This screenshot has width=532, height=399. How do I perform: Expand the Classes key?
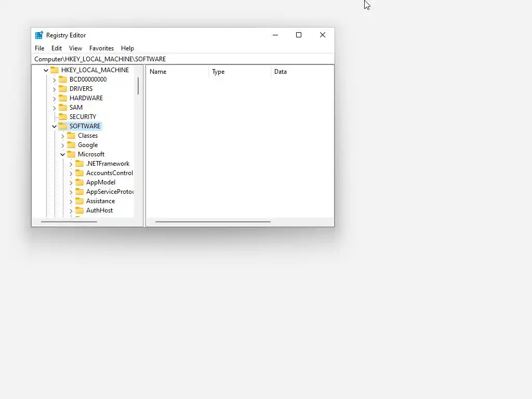(x=62, y=136)
